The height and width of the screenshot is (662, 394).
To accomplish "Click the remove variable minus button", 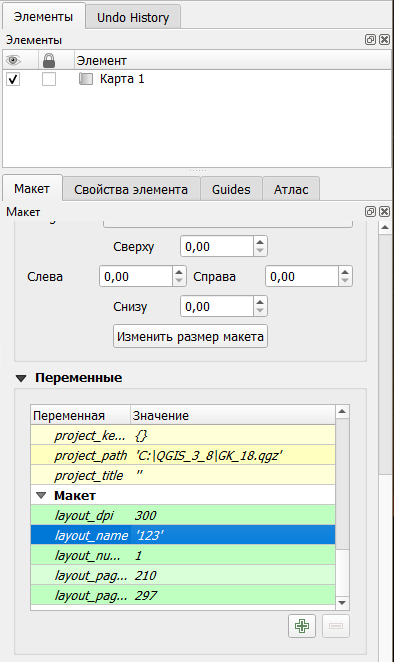I will tap(336, 626).
